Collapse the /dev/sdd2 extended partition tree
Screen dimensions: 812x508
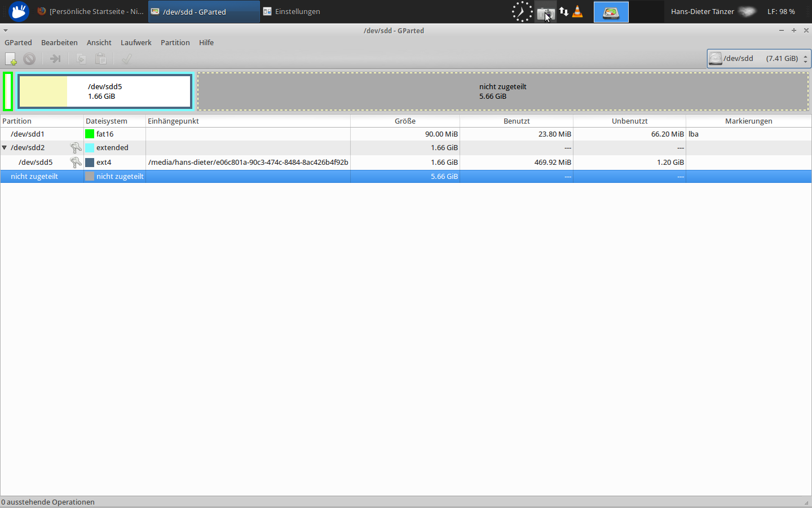tap(5, 148)
